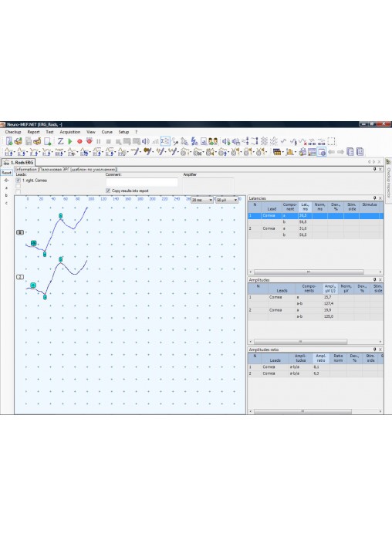
Task: Pin the Latencies panel
Action: [374, 198]
